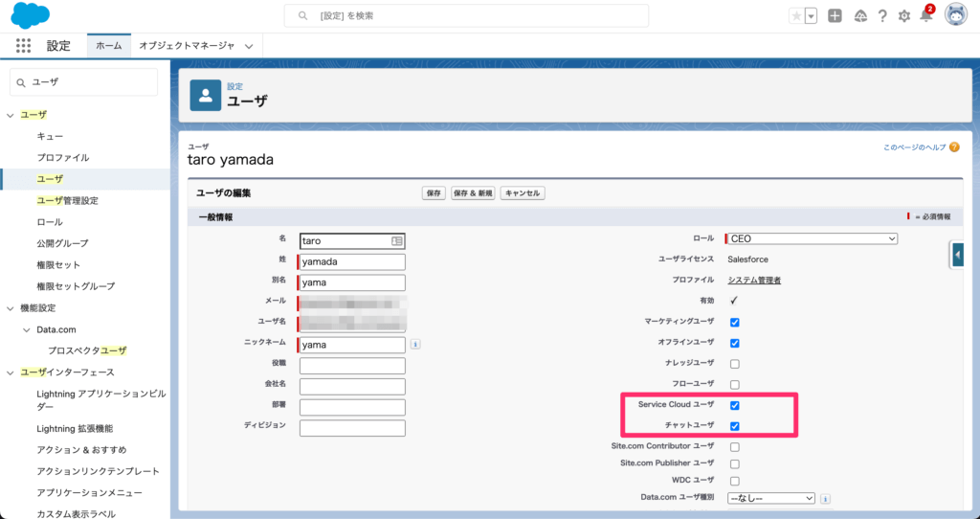The height and width of the screenshot is (519, 980).
Task: Select the ホーム tab
Action: coord(108,45)
